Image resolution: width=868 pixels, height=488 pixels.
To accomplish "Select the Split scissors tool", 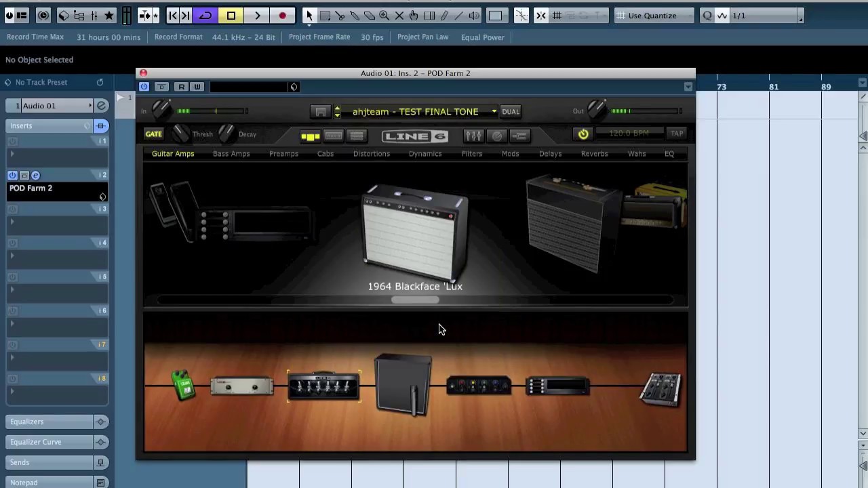I will tap(340, 16).
